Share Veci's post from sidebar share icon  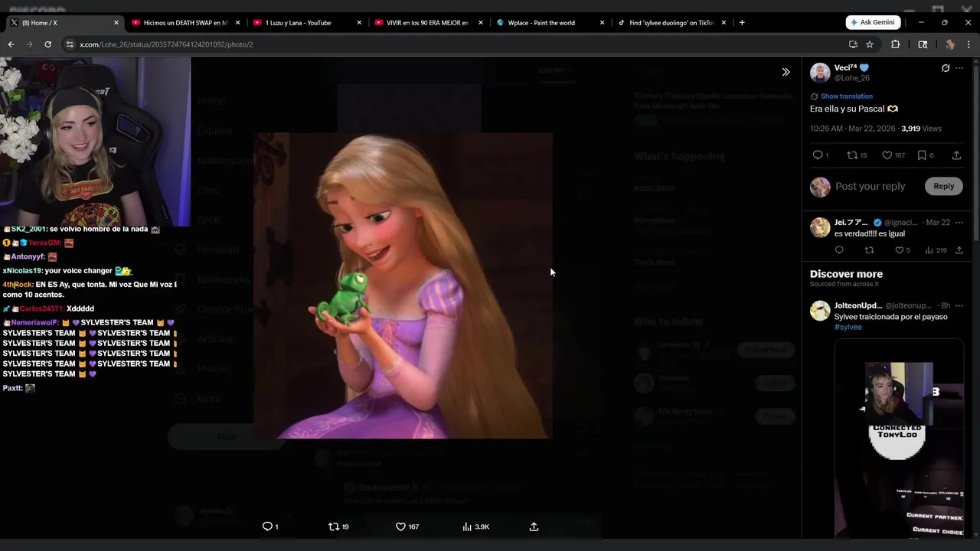[956, 155]
